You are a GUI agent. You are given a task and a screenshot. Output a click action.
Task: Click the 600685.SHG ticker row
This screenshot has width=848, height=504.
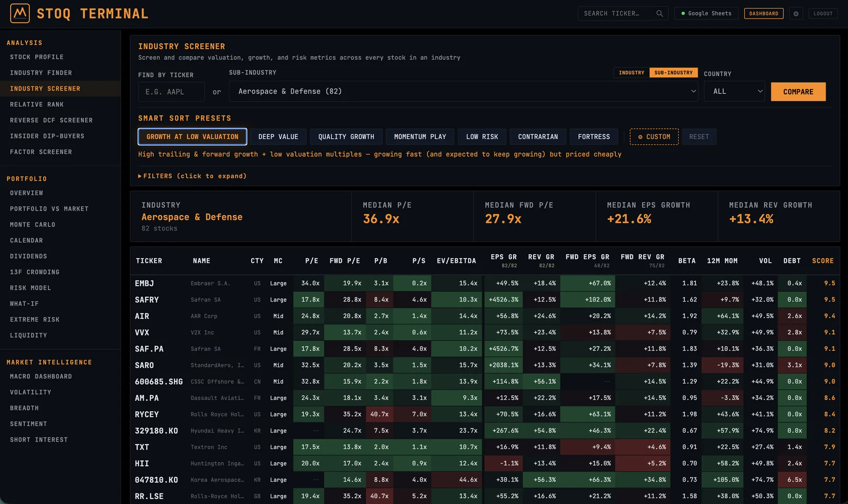click(x=484, y=382)
